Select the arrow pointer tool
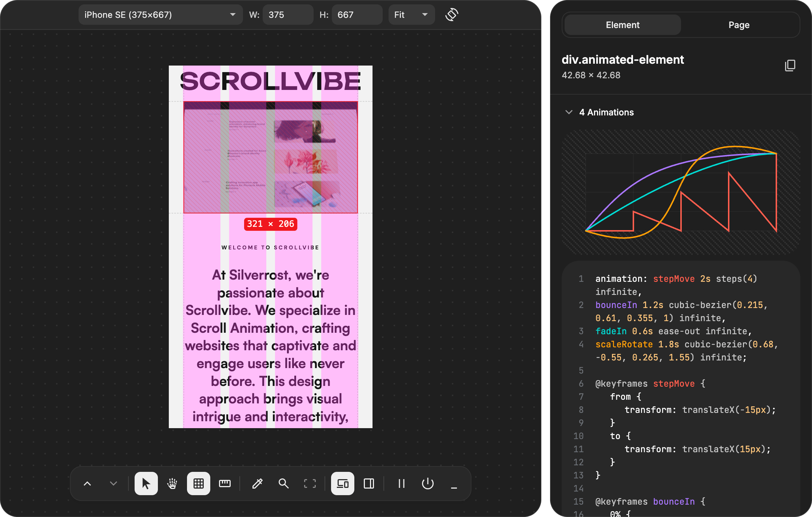 pyautogui.click(x=146, y=484)
